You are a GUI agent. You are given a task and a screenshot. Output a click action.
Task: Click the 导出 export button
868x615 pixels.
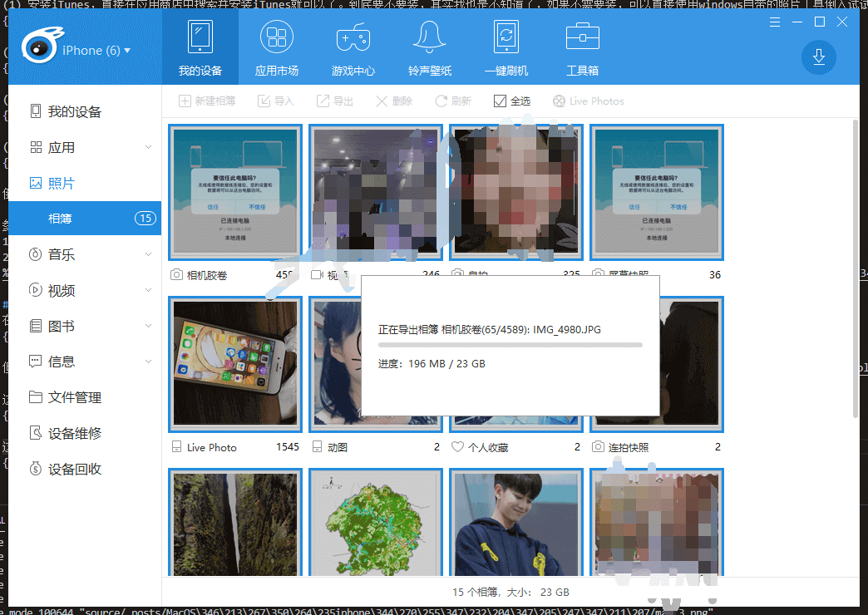click(x=334, y=101)
